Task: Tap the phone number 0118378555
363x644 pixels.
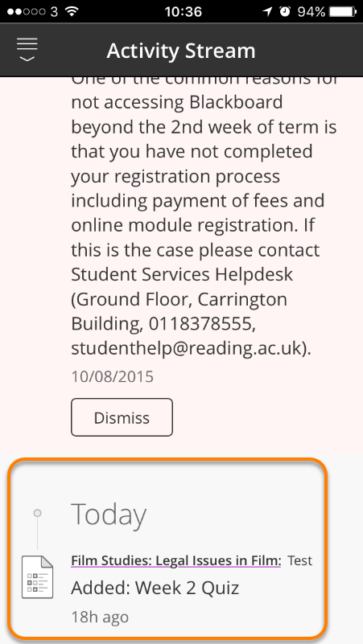Action: coord(201,324)
